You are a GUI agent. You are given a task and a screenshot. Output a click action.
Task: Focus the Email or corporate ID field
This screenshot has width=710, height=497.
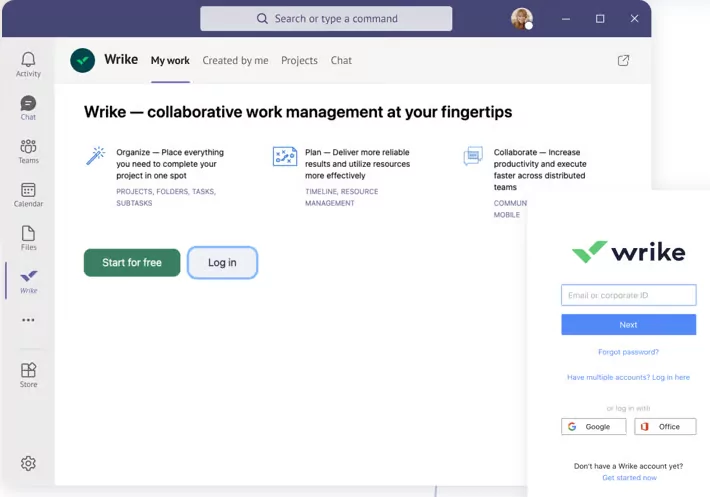628,295
